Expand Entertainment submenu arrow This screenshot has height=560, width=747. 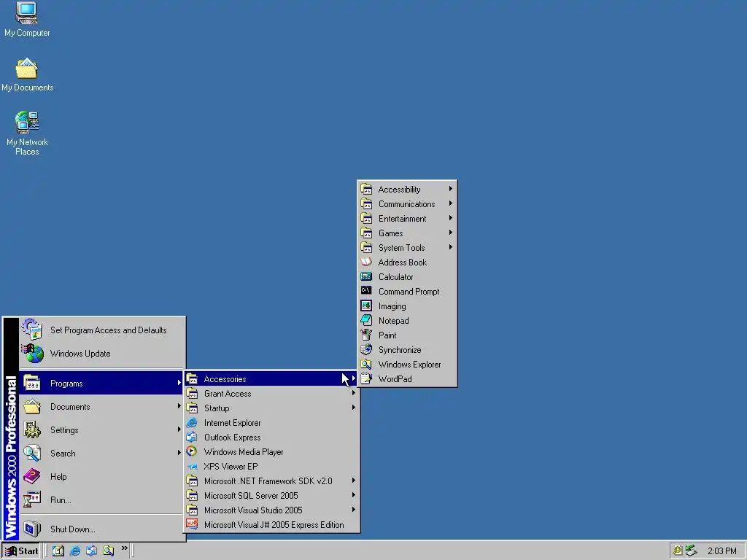point(450,218)
